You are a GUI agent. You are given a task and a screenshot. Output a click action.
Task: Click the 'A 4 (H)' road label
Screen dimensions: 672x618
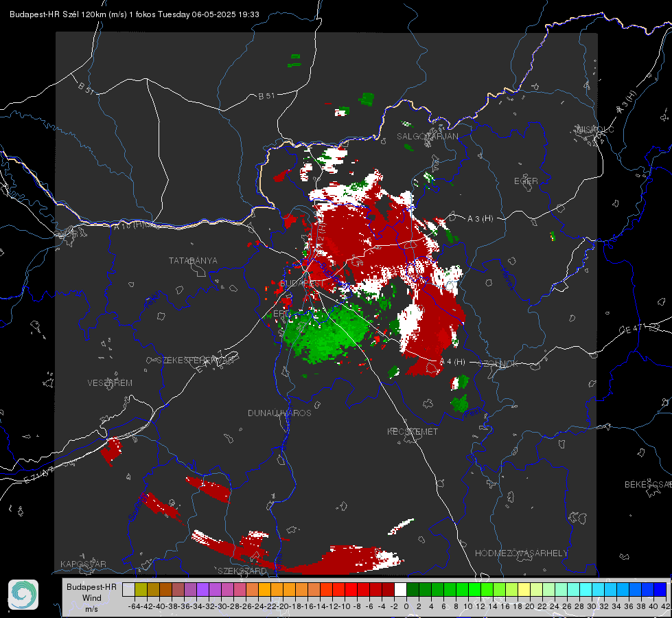click(x=452, y=362)
